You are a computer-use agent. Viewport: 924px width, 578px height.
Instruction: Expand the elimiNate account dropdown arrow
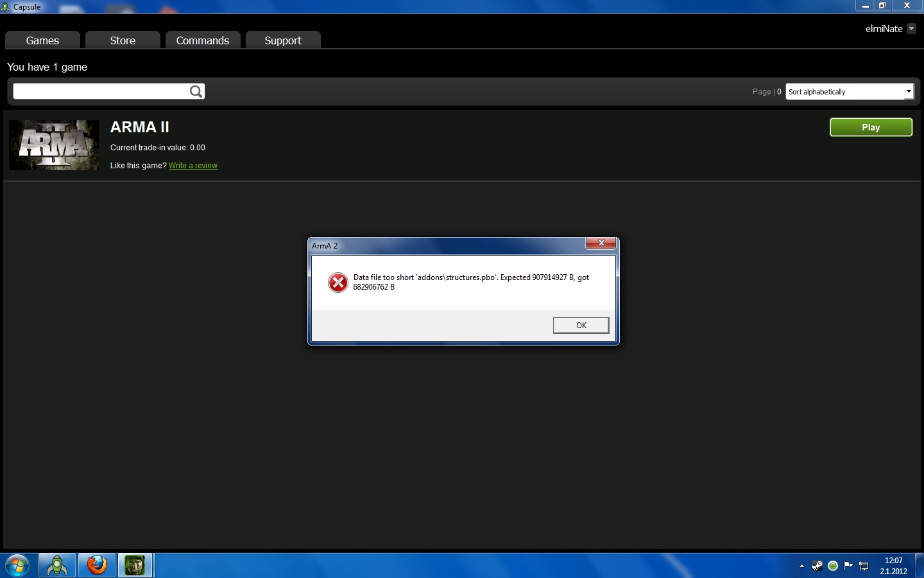click(911, 29)
